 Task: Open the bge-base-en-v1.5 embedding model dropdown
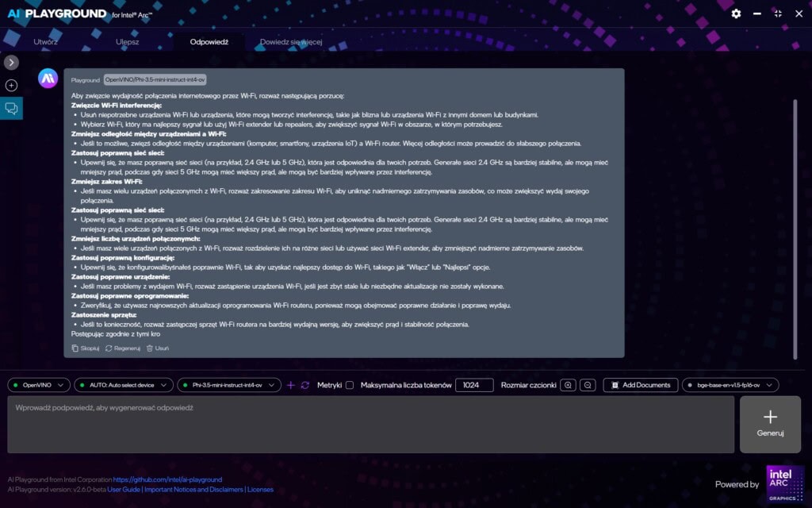click(730, 385)
